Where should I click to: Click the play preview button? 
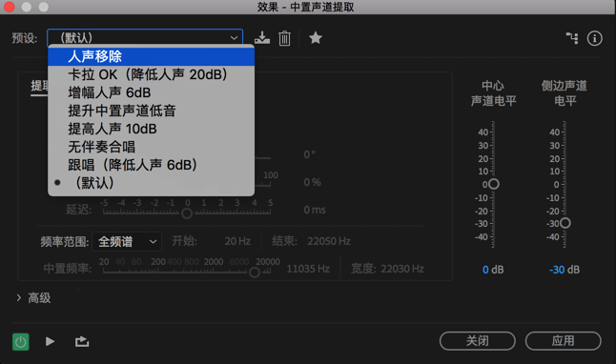[50, 342]
